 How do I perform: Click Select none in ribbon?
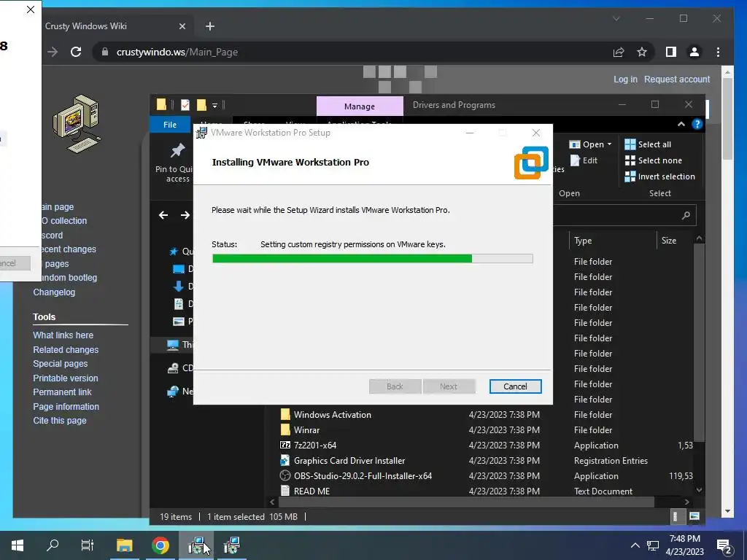[653, 160]
